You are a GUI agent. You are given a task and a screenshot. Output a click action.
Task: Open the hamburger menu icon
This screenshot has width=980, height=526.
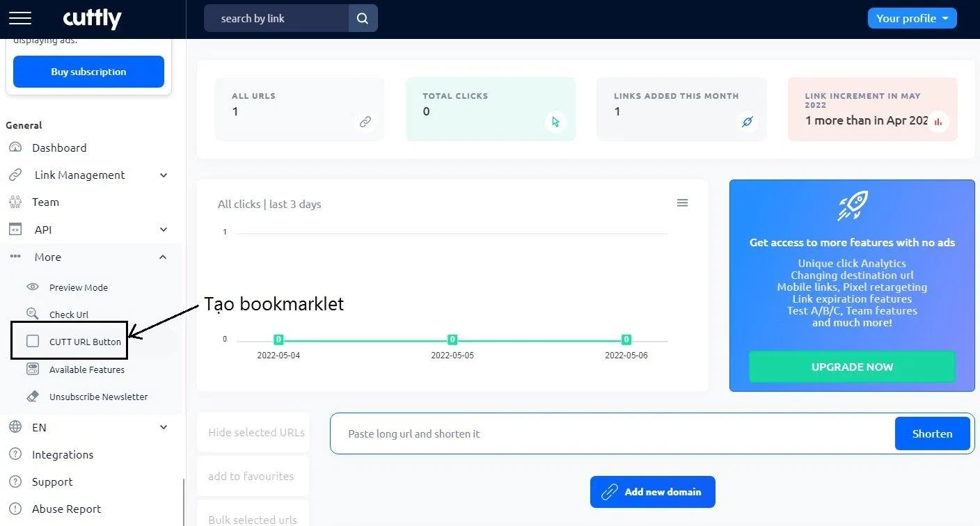point(20,18)
